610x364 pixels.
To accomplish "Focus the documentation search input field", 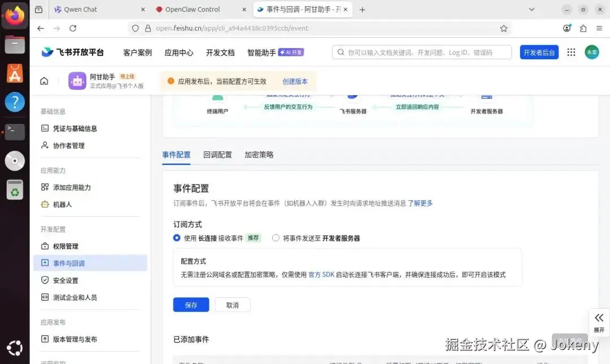I will [x=422, y=52].
